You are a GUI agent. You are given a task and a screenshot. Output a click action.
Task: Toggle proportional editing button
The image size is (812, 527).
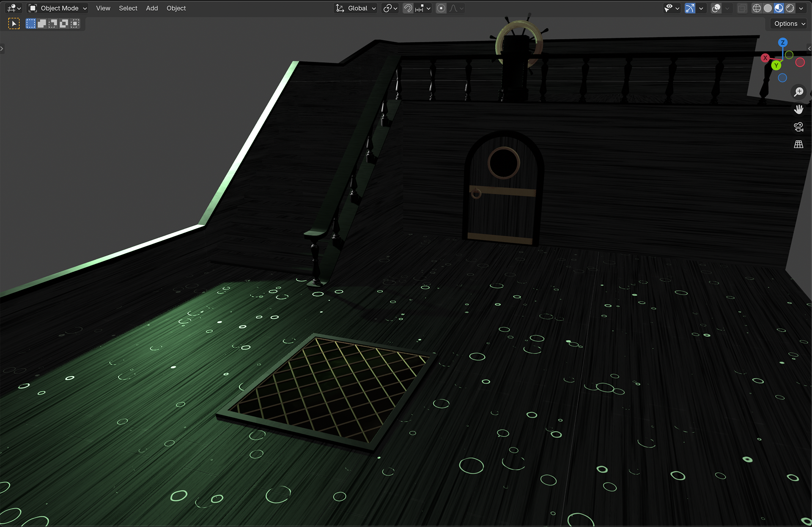pyautogui.click(x=441, y=8)
